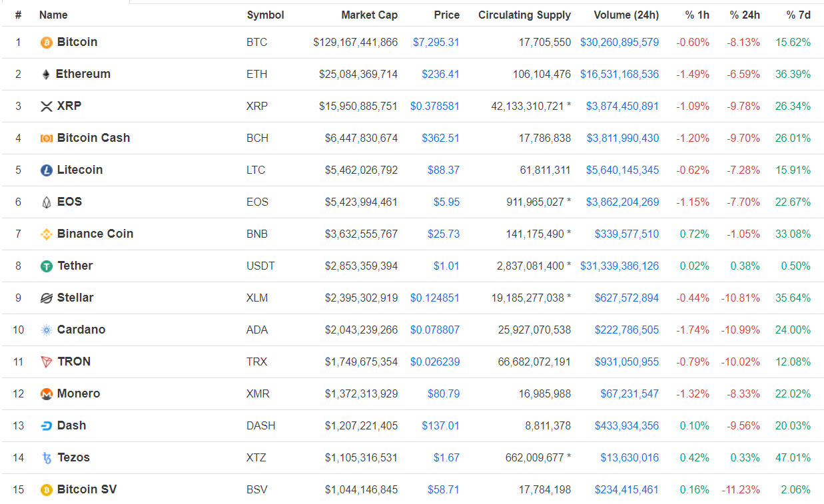824x504 pixels.
Task: Click the Monero orange icon
Action: click(47, 394)
